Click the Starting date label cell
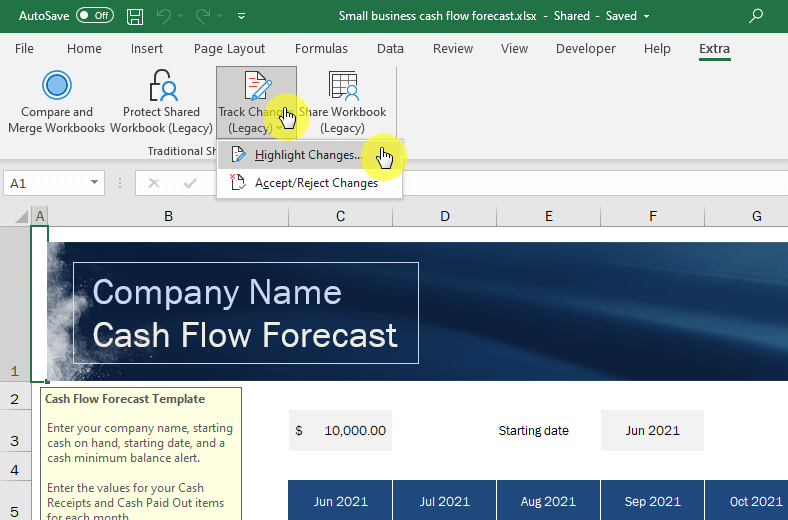The image size is (788, 520). click(x=533, y=431)
